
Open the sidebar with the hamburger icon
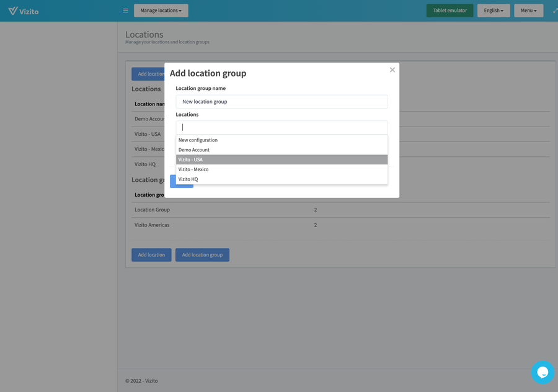tap(125, 11)
